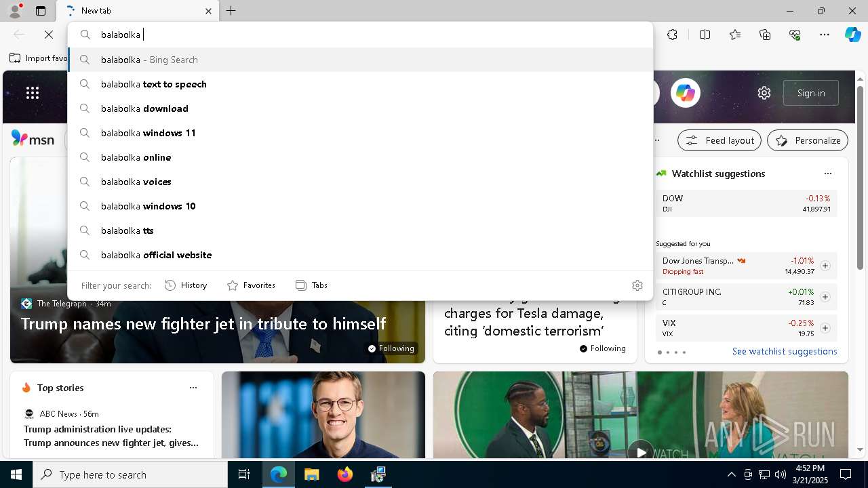Image resolution: width=868 pixels, height=488 pixels.
Task: Toggle Following on Telegraph story
Action: click(x=391, y=348)
